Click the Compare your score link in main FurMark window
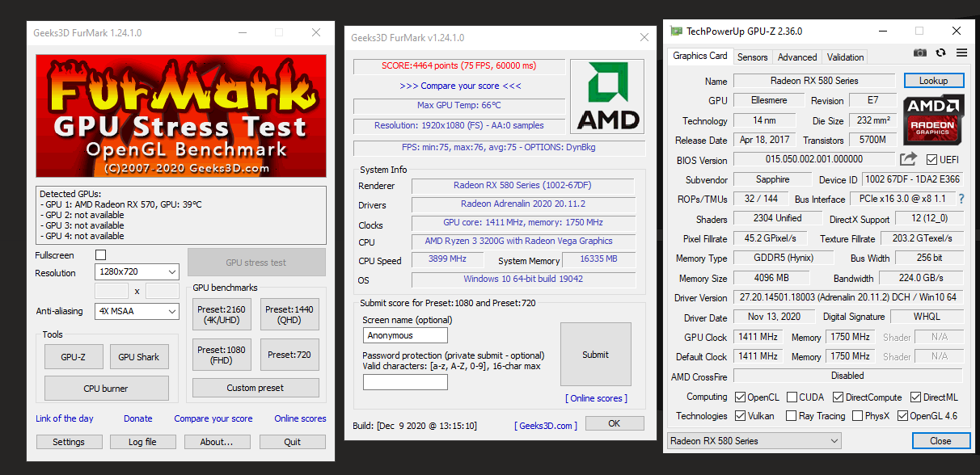 tap(213, 418)
